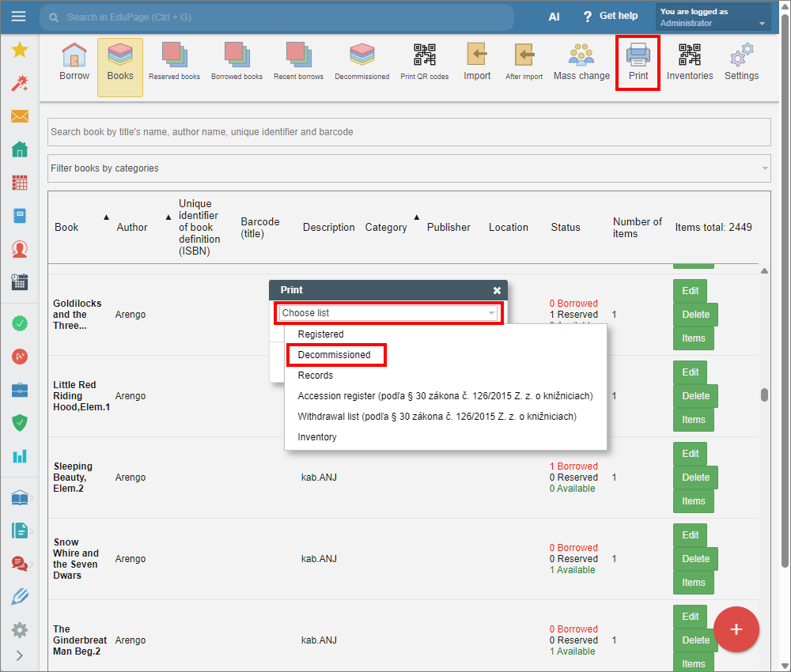The image size is (791, 672).
Task: Click the Print QR codes icon
Action: 424,62
